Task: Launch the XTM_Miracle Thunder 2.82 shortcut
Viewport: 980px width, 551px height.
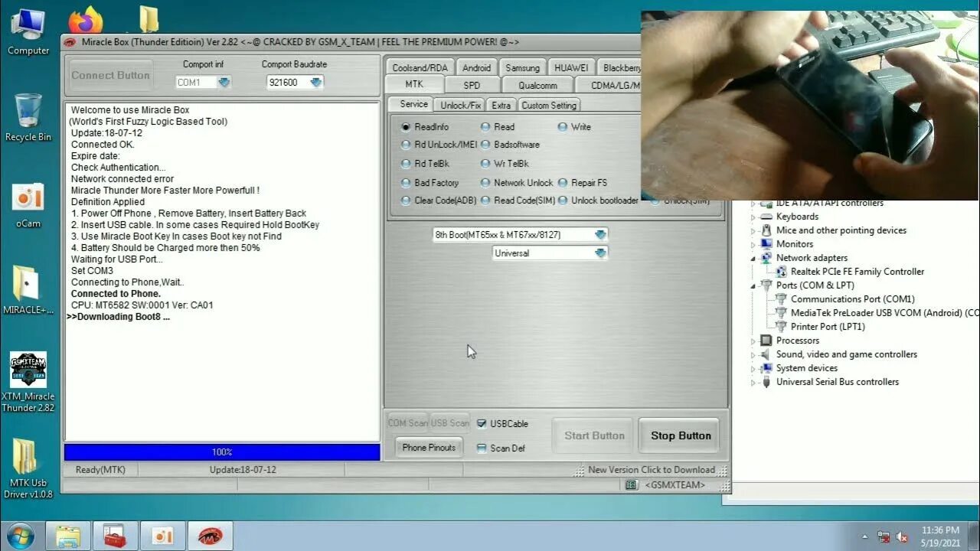Action: (28, 382)
